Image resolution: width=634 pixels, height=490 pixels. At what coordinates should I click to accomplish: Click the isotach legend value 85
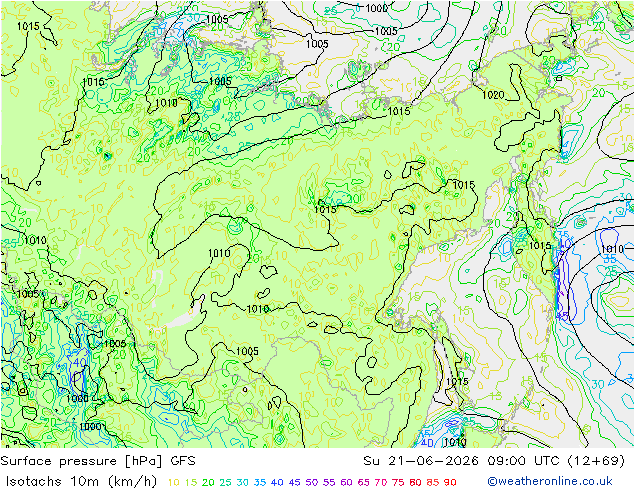click(433, 482)
